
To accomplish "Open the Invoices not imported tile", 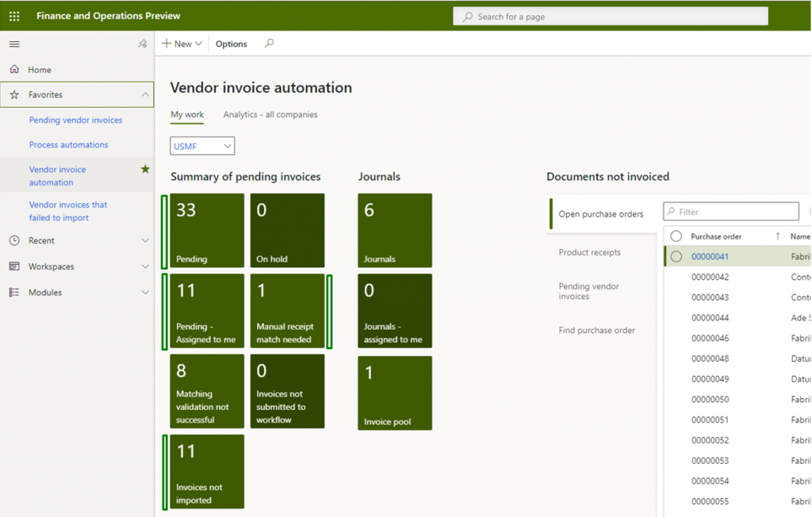I will [x=207, y=472].
